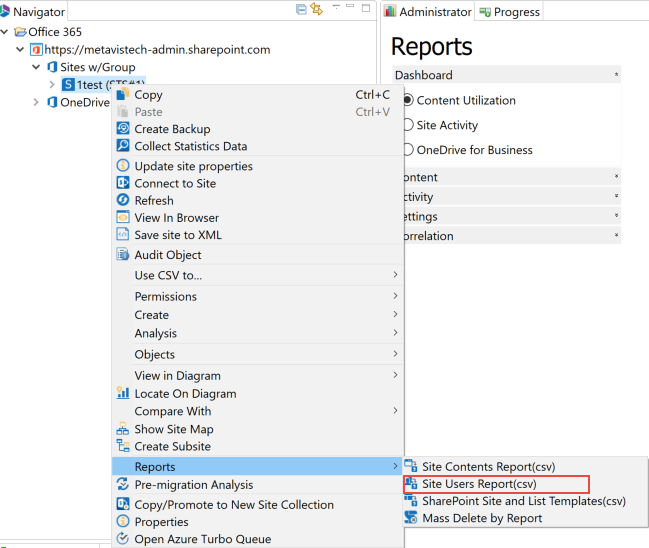Viewport: 649px width, 548px height.
Task: Click the Show Site Map icon
Action: click(123, 429)
